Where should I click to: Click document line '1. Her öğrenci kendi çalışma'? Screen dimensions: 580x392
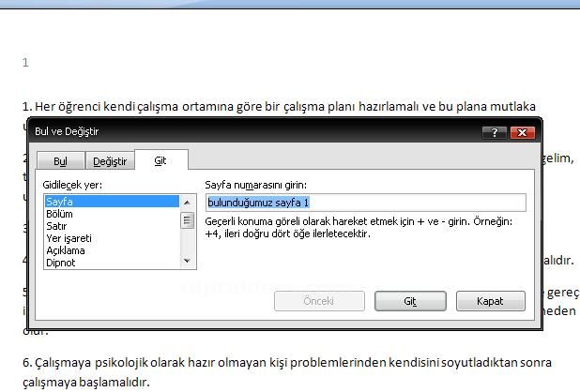[279, 107]
